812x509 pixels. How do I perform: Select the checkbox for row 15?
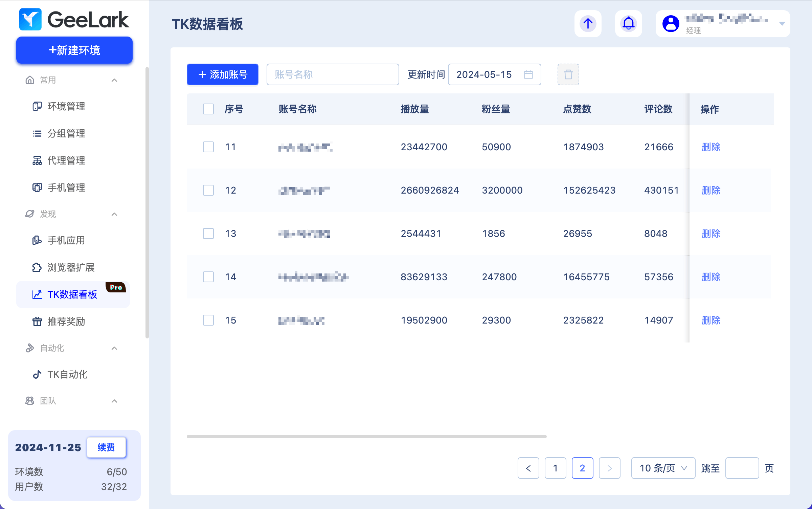click(208, 320)
